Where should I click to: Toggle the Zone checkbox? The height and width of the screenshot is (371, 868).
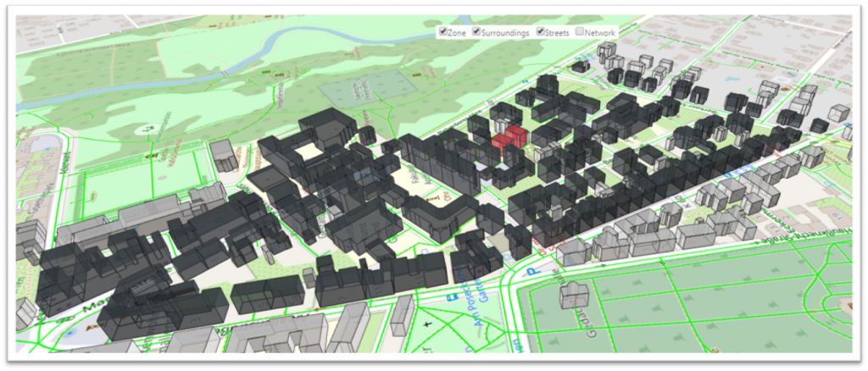tap(442, 32)
